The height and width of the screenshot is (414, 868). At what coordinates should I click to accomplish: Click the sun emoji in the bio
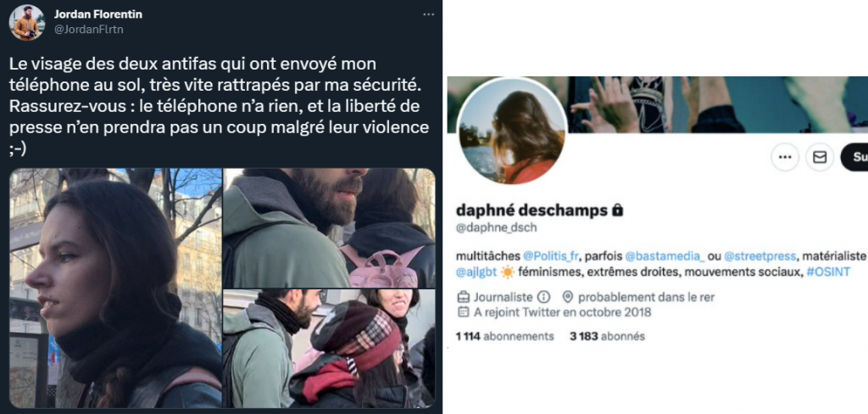point(507,272)
